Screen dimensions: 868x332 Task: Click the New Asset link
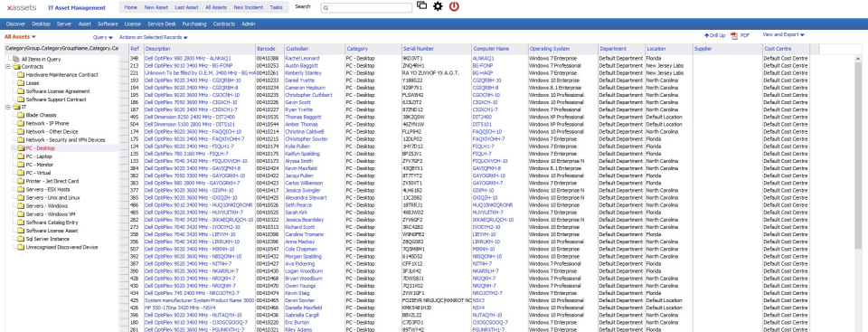pos(156,7)
